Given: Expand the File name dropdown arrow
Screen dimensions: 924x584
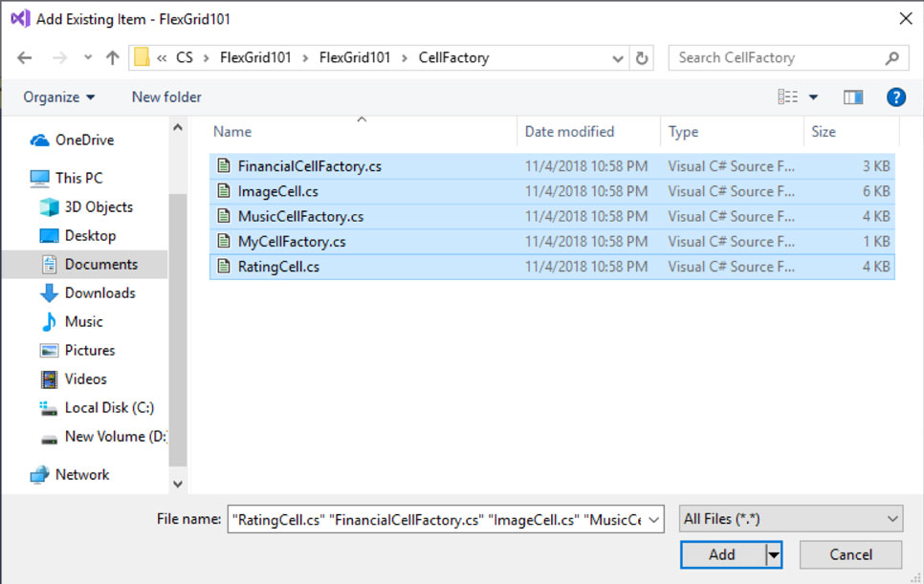Looking at the screenshot, I should point(653,519).
